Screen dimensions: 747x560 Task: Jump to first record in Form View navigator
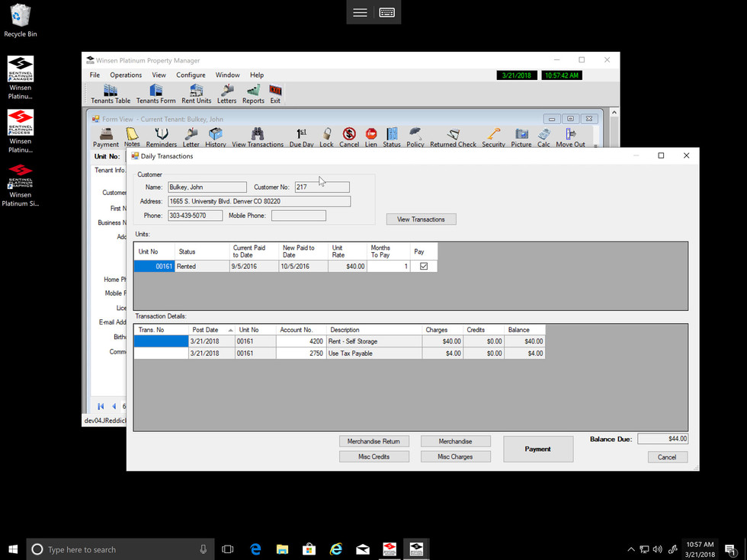tap(101, 406)
